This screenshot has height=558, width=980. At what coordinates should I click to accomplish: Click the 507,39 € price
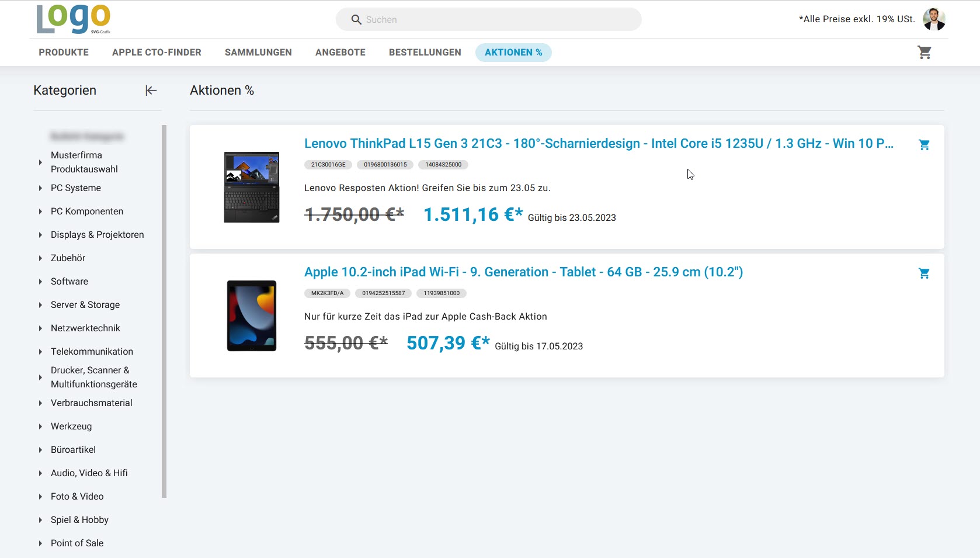tap(448, 343)
